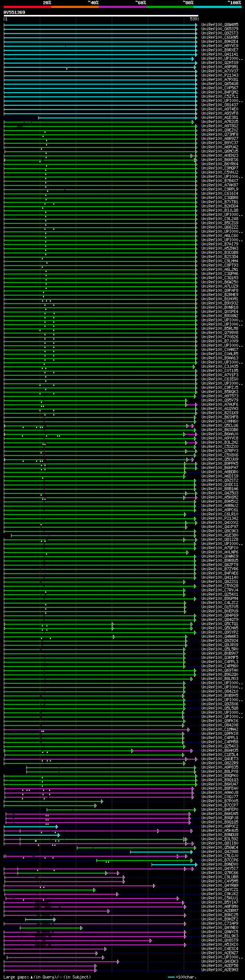This screenshot has height=980, width=245.
Task: Select the UniRef100_P21343 label
Action: [220, 76]
